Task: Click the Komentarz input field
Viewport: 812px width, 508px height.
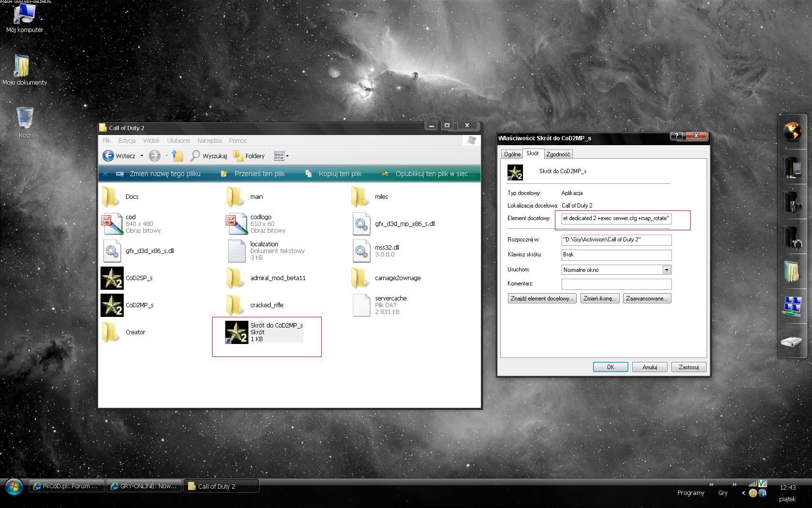Action: [616, 284]
